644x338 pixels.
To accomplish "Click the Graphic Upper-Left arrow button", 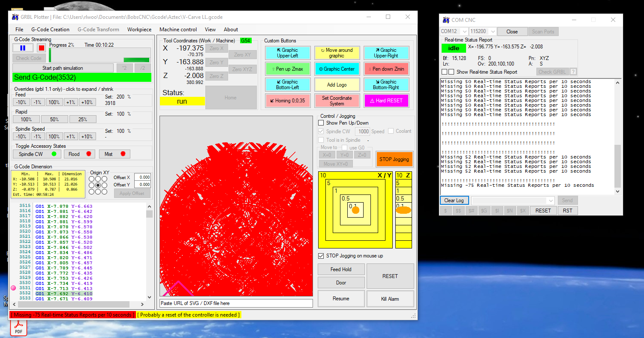I will (287, 53).
